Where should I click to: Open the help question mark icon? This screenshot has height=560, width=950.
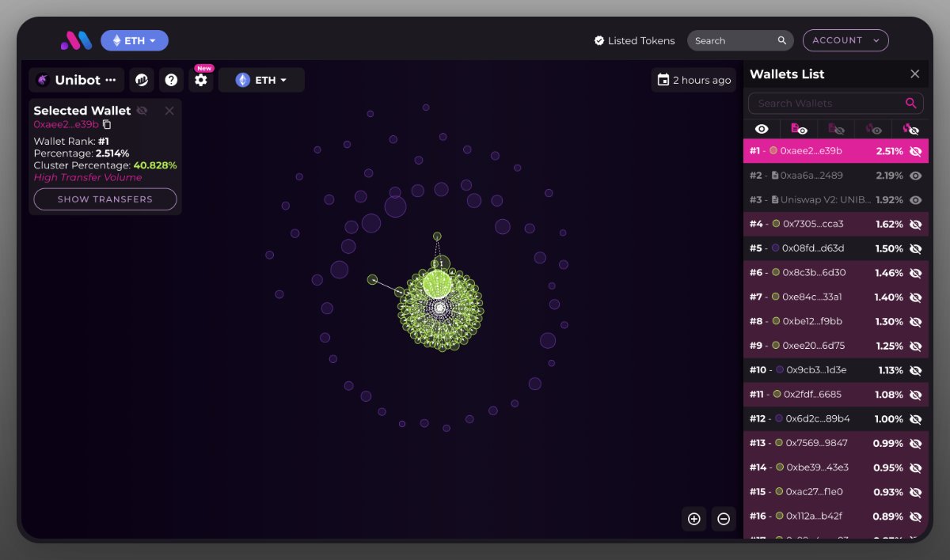pyautogui.click(x=171, y=80)
